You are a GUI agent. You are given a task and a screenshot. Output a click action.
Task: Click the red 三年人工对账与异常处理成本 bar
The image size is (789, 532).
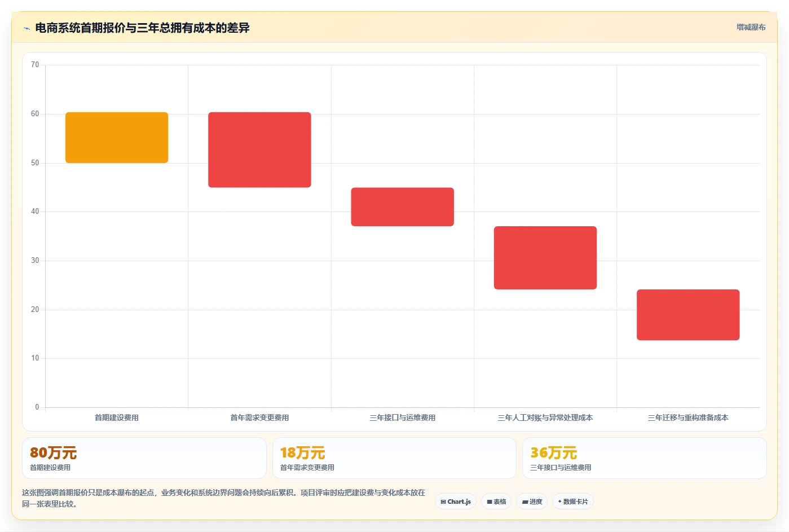545,258
